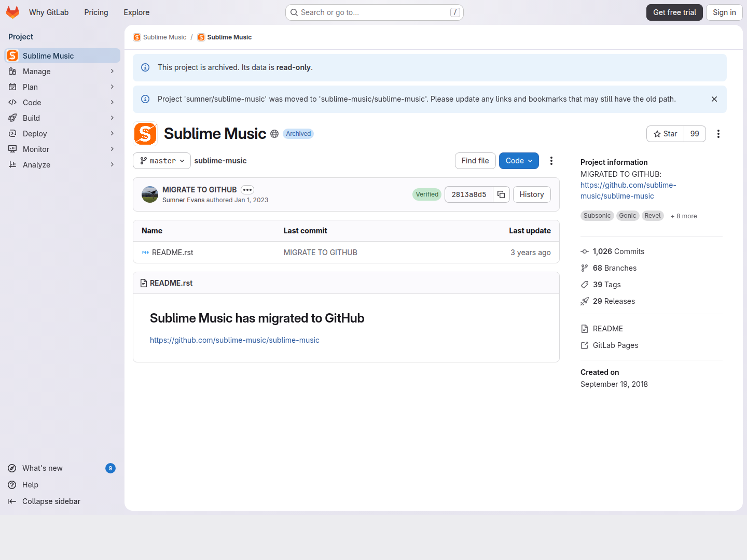The height and width of the screenshot is (560, 747).
Task: Expand the Manage sidebar section
Action: point(62,72)
